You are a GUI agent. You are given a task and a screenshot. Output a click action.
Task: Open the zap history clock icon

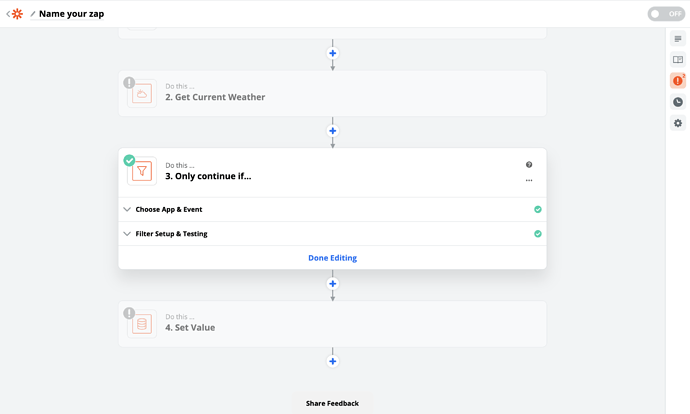click(x=678, y=102)
